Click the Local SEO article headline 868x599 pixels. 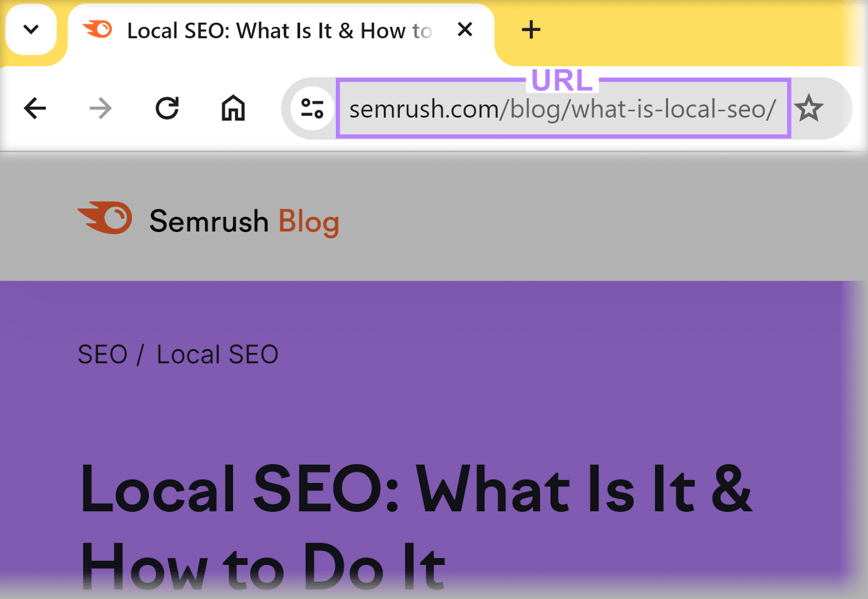click(x=417, y=526)
